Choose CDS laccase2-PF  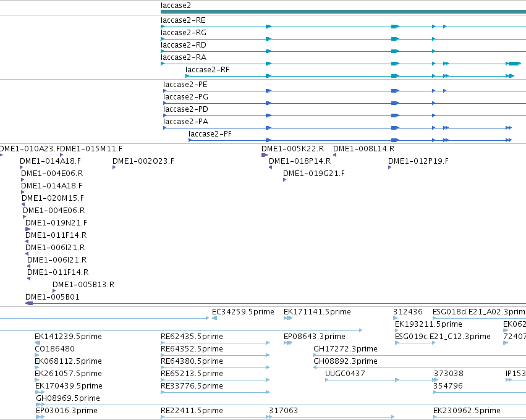coord(210,134)
